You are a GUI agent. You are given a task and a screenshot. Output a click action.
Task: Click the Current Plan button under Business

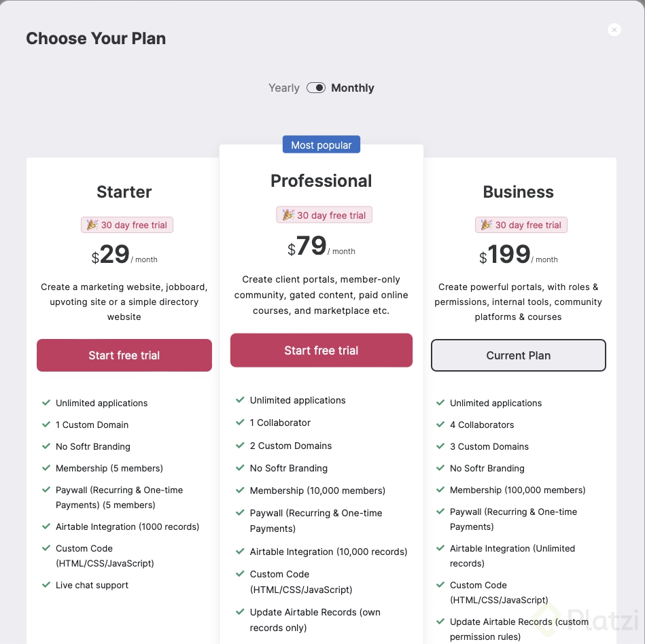[519, 355]
